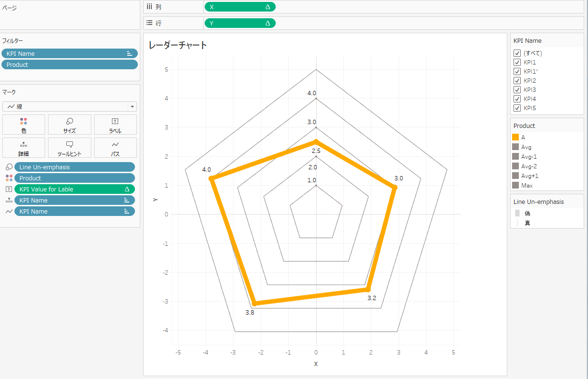The height and width of the screenshot is (379, 588).
Task: Toggle the (すべて) all-values checkbox
Action: (517, 53)
